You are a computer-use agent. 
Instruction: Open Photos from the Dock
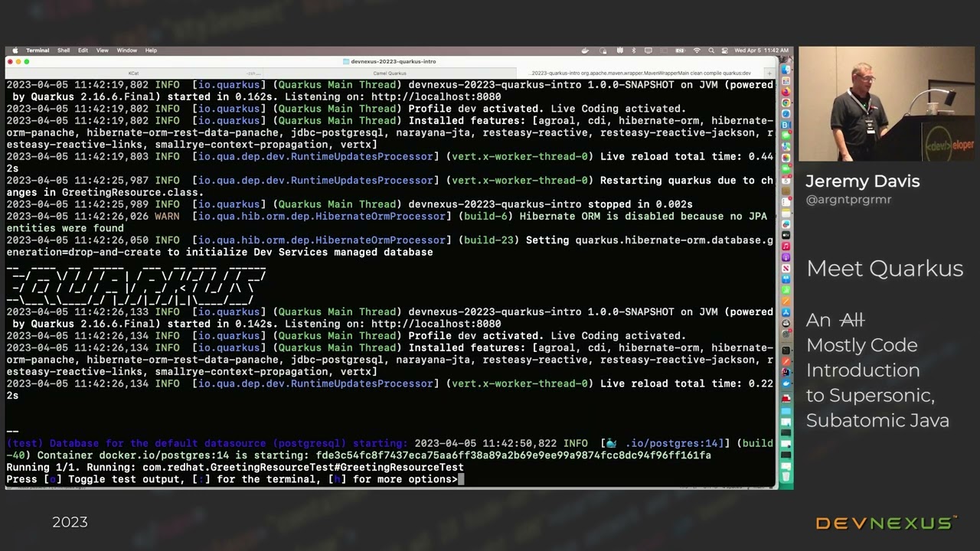tap(786, 158)
